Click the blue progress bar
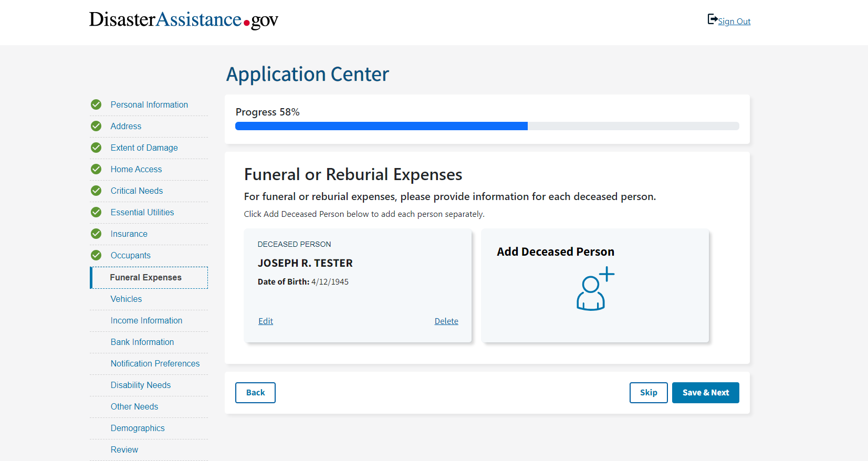The height and width of the screenshot is (461, 868). 381,126
